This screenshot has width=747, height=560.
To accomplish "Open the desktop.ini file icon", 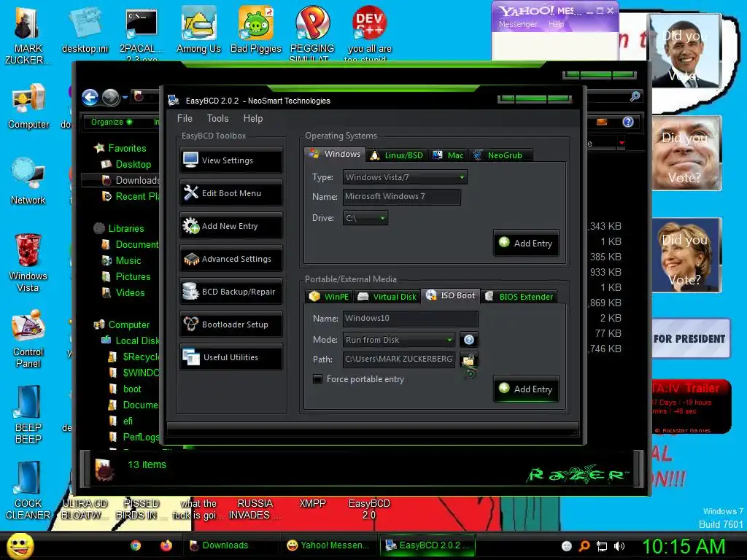I will coord(85,29).
